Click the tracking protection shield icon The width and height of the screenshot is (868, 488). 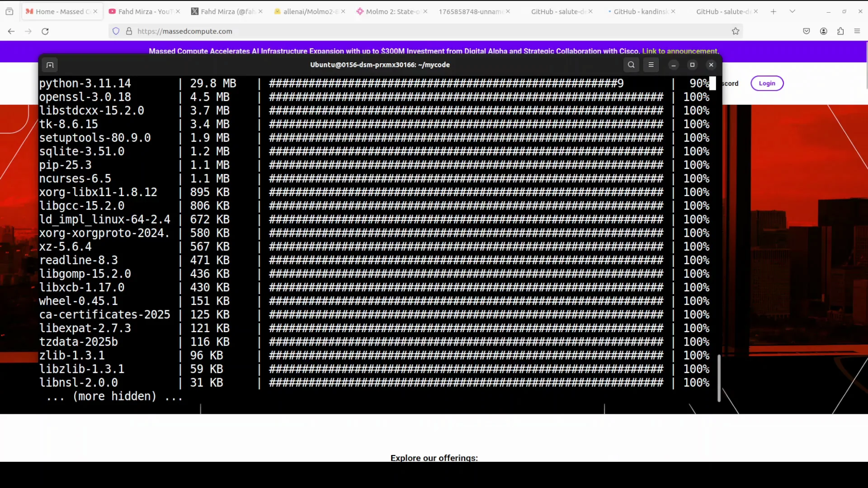(116, 31)
